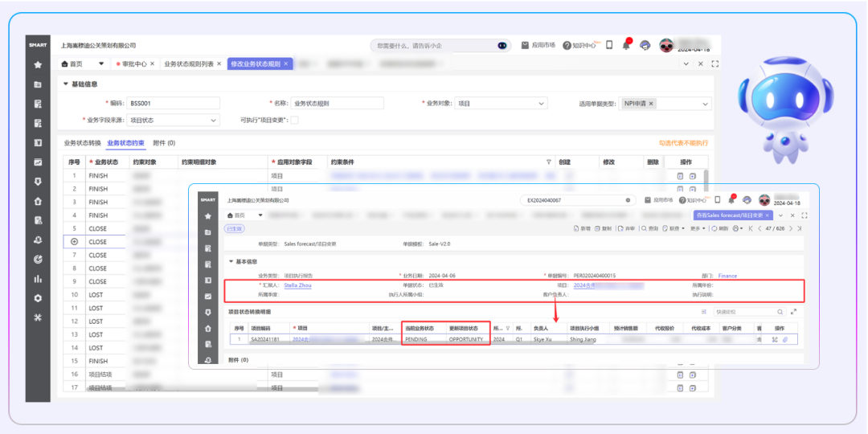The width and height of the screenshot is (868, 434).
Task: Open 应用市场 app market icon
Action: 525,45
